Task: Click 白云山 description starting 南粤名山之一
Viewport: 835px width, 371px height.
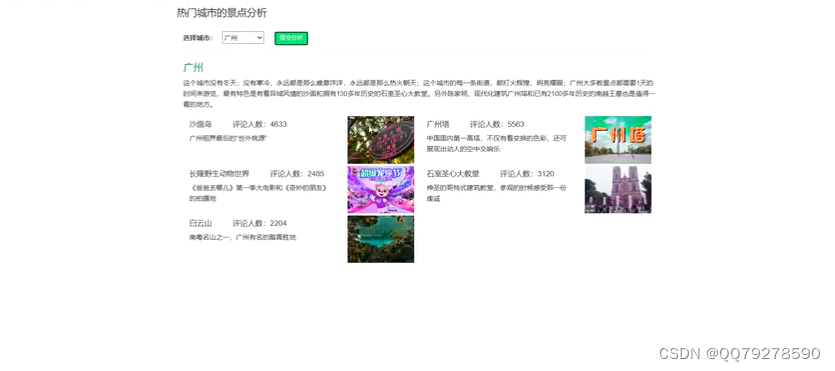Action: 242,237
